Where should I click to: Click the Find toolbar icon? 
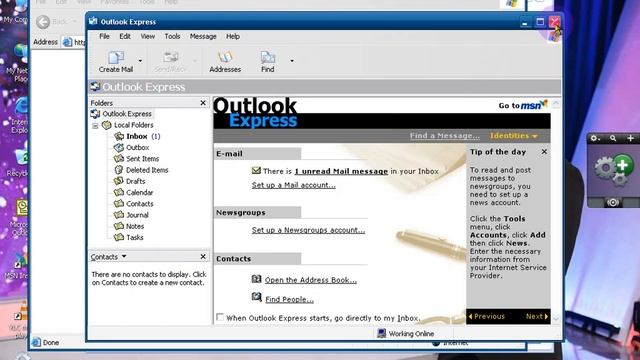click(268, 58)
